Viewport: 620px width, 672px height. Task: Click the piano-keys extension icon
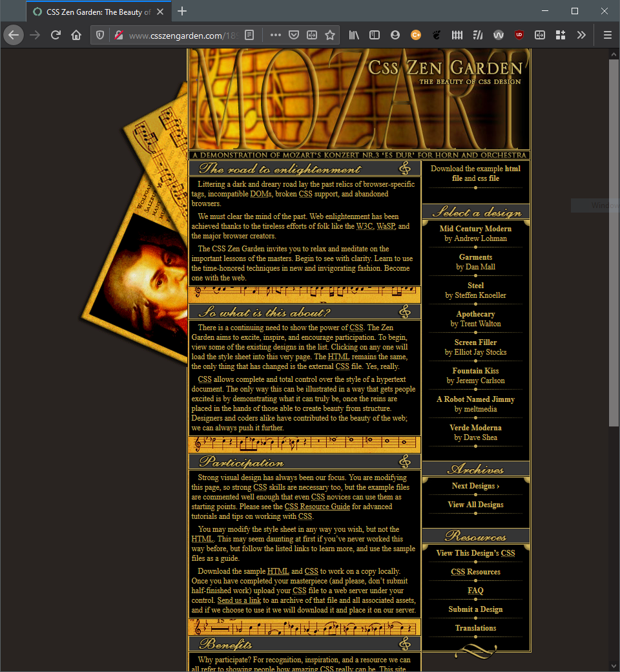click(x=457, y=35)
